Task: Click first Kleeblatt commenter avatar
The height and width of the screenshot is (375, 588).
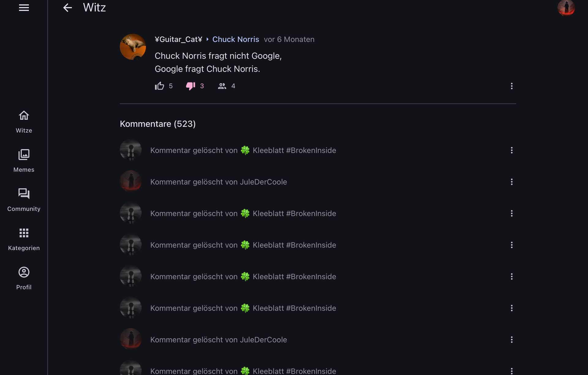Action: 131,150
